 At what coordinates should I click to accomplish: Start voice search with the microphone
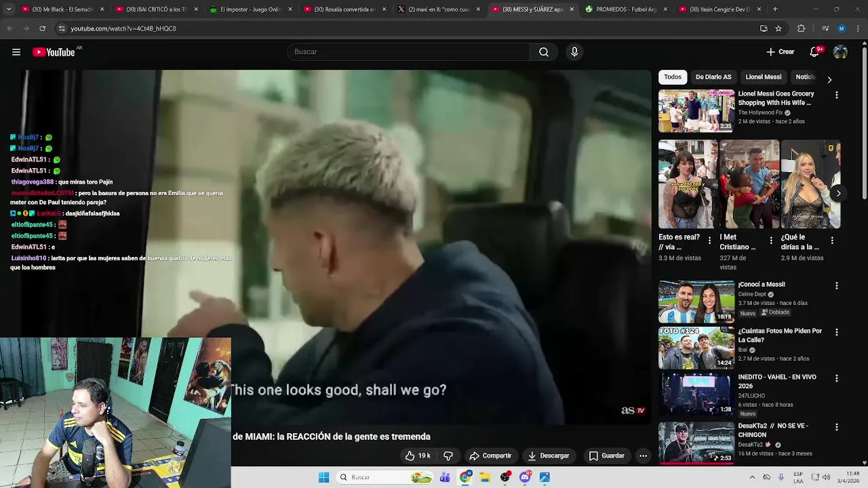tap(574, 52)
